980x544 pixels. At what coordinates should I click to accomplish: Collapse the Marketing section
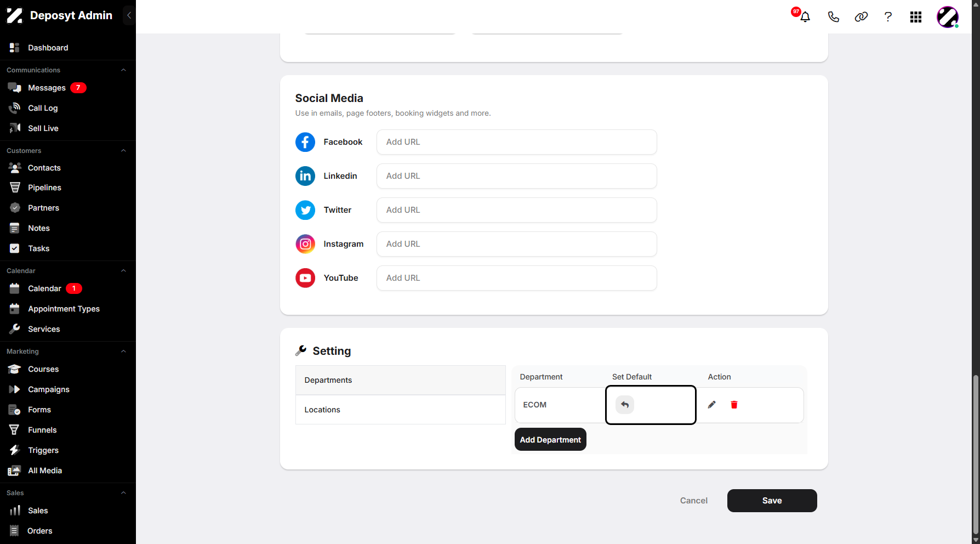point(123,352)
